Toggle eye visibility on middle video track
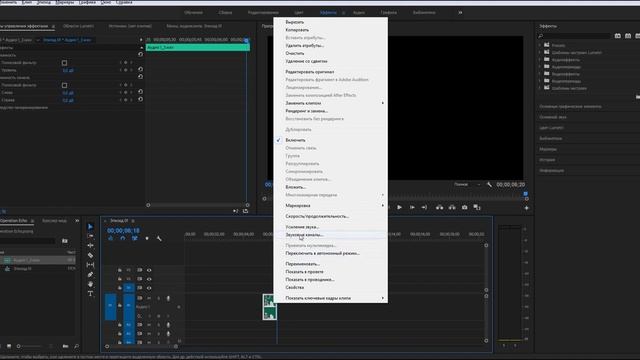This screenshot has width=640, height=360. click(149, 279)
